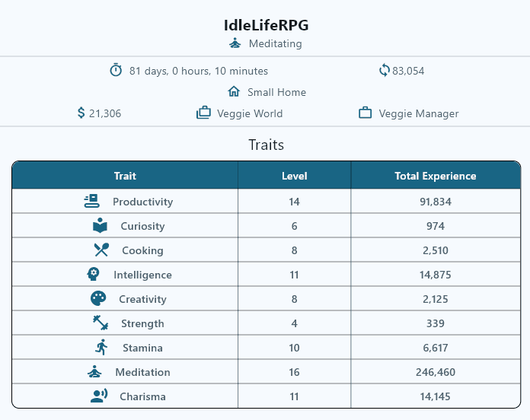Click the Trait column header
Image resolution: width=530 pixels, height=420 pixels.
pyautogui.click(x=125, y=176)
